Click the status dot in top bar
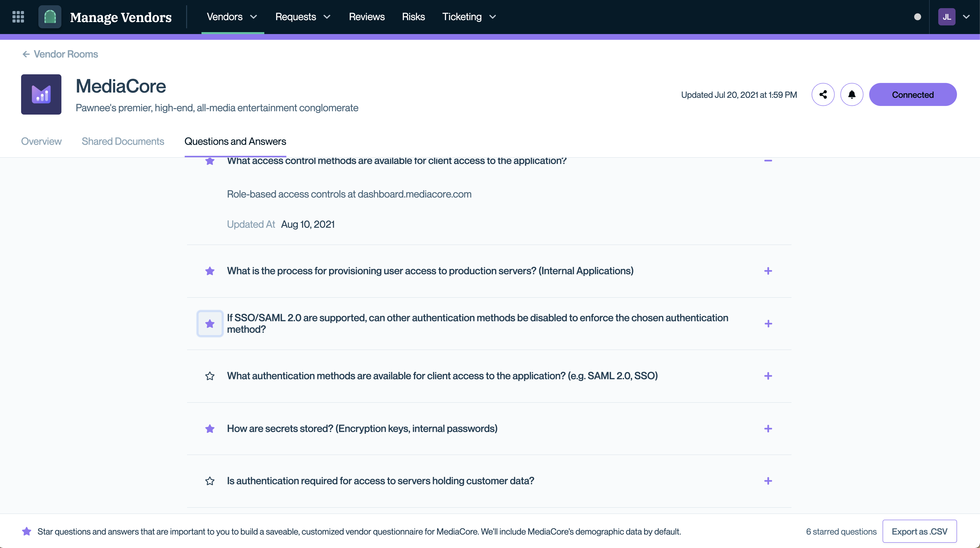Viewport: 980px width, 548px height. pos(917,17)
